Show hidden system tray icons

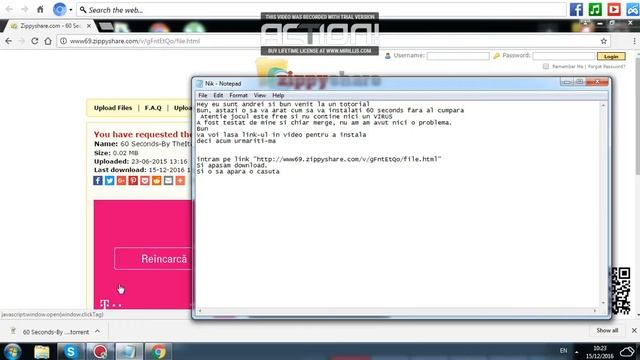coord(577,351)
